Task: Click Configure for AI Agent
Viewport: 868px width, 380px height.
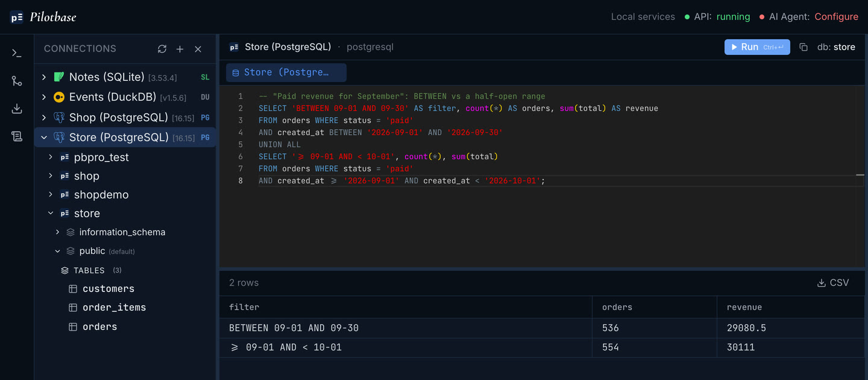Action: click(x=836, y=17)
